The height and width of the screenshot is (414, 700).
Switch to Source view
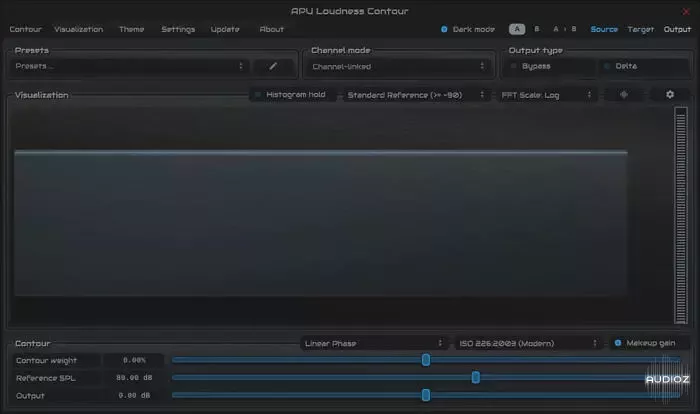604,29
